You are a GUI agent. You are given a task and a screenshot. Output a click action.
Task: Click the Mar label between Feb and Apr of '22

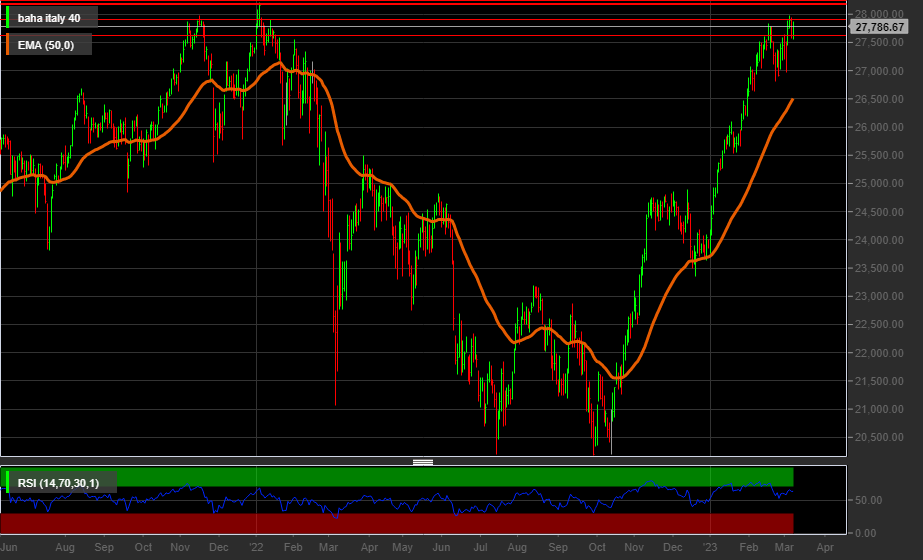(328, 547)
